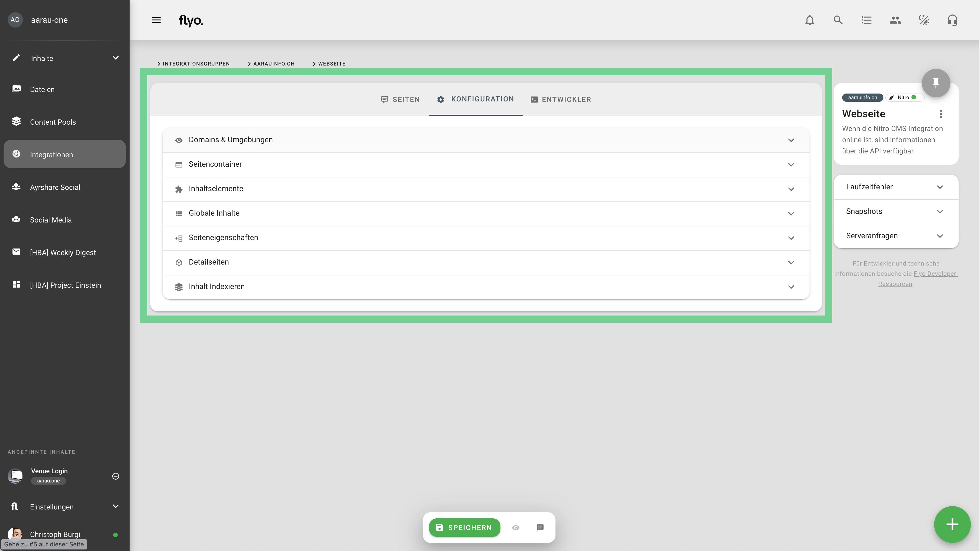Click the headset support icon
Screen dimensions: 980x551
[x=952, y=20]
